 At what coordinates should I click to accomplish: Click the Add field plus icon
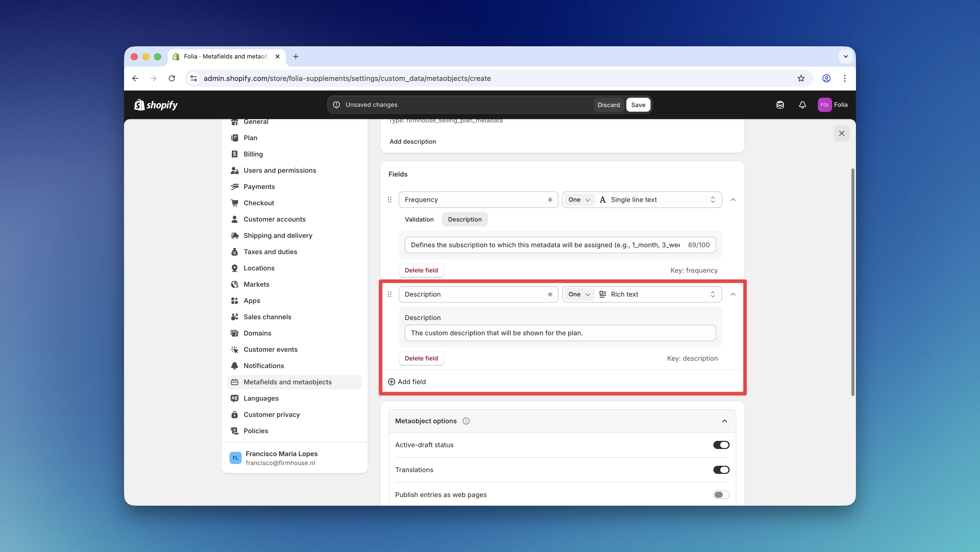click(x=391, y=382)
